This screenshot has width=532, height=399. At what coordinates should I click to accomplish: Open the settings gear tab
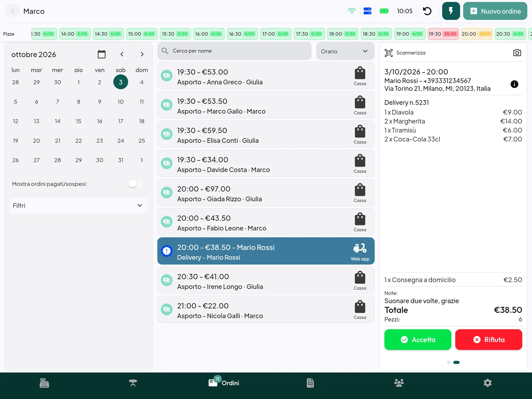click(487, 383)
